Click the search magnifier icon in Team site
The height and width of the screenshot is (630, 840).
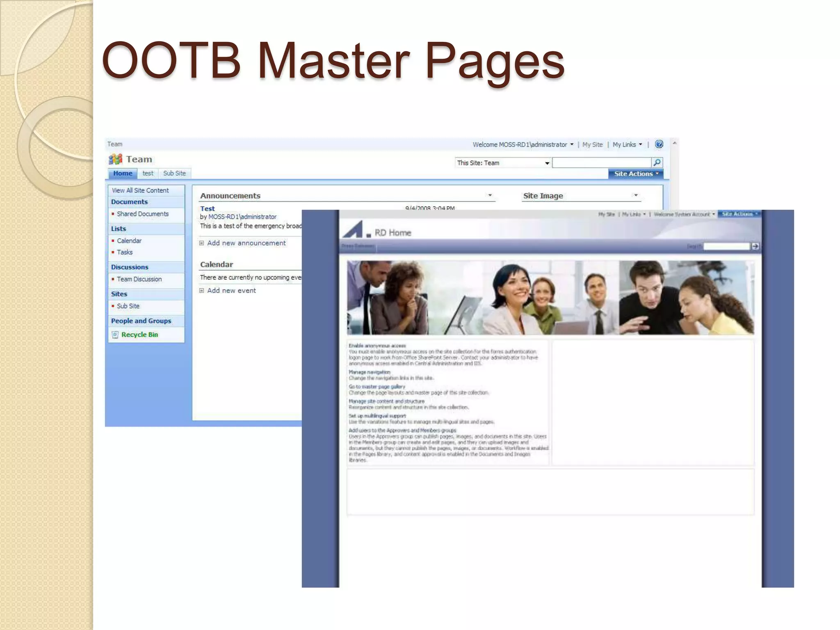point(657,163)
